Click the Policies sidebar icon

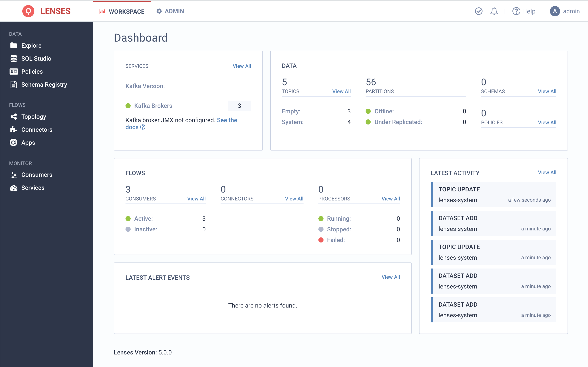[13, 71]
